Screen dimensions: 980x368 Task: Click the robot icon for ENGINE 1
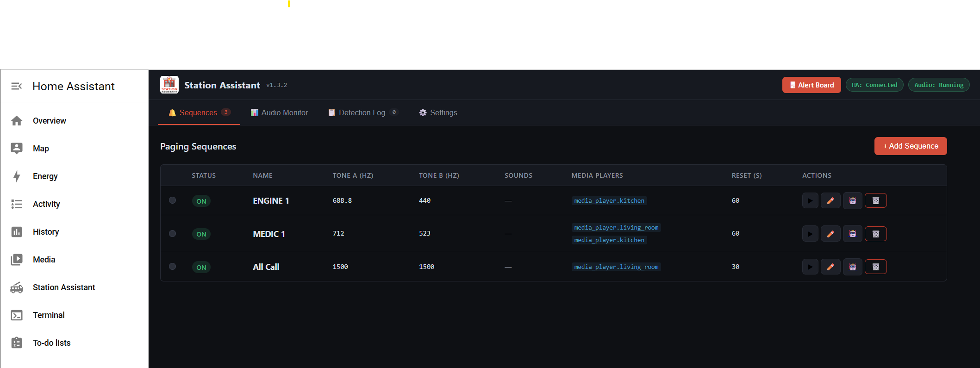(852, 201)
